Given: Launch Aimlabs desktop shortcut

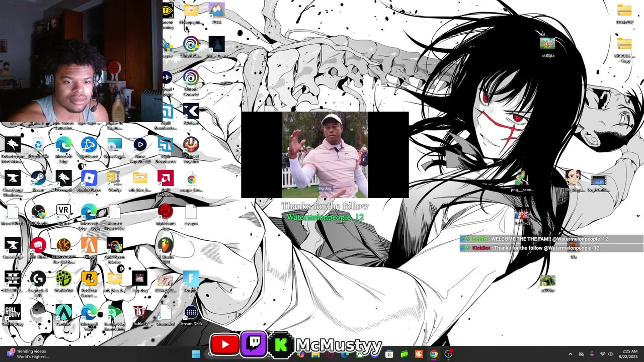Looking at the screenshot, I should (63, 315).
